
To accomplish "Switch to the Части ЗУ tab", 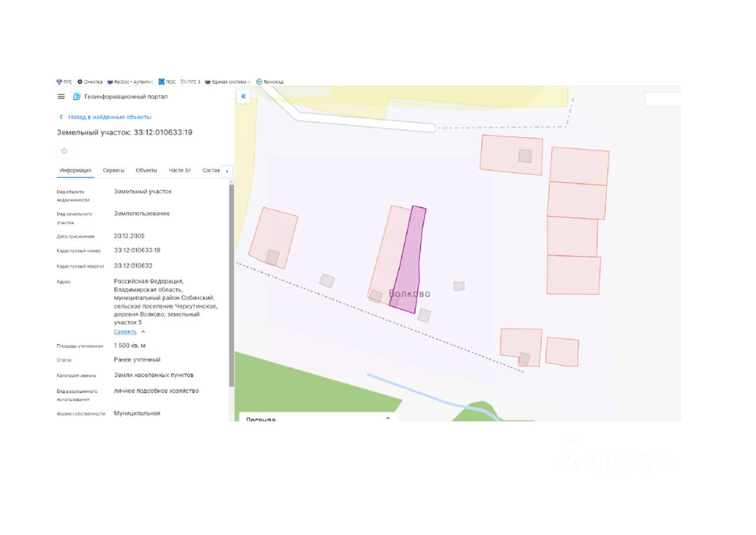I will click(180, 170).
